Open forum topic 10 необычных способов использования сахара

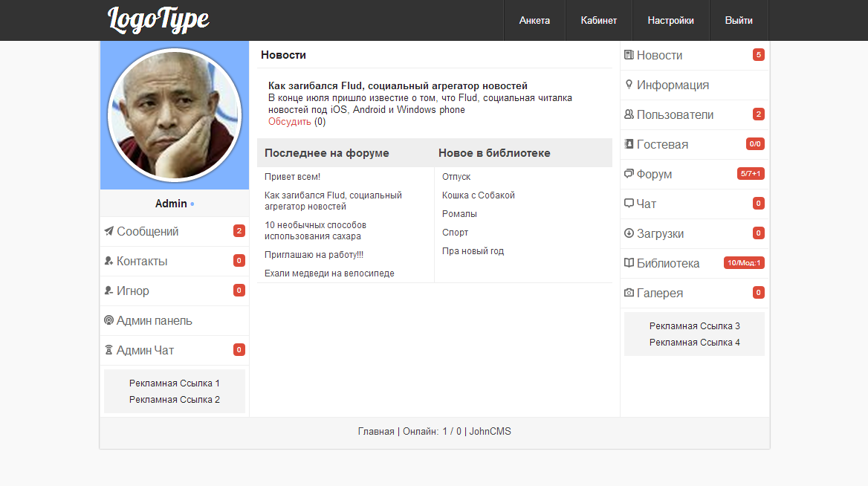point(316,231)
